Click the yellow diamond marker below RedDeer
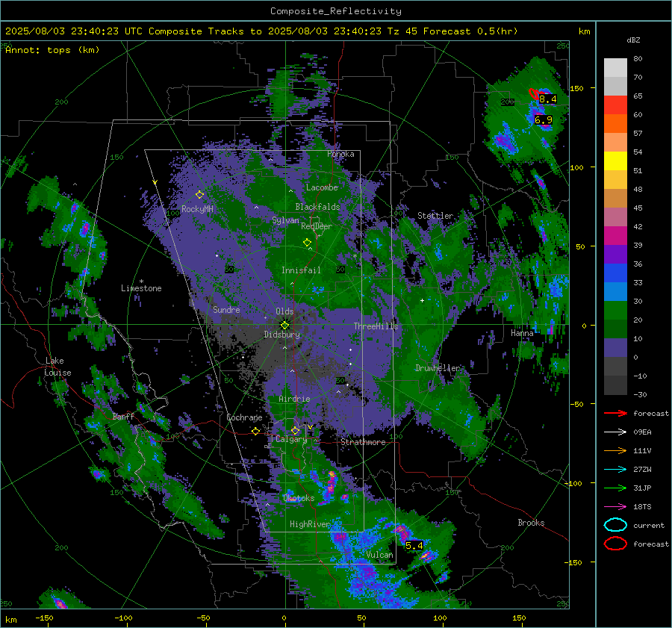The height and width of the screenshot is (628, 672). [x=307, y=242]
